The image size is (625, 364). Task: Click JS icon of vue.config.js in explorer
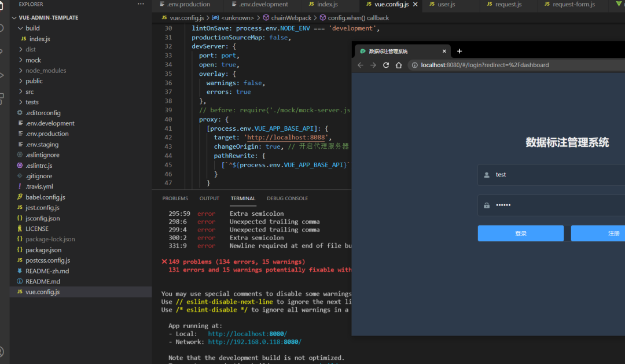(20, 292)
